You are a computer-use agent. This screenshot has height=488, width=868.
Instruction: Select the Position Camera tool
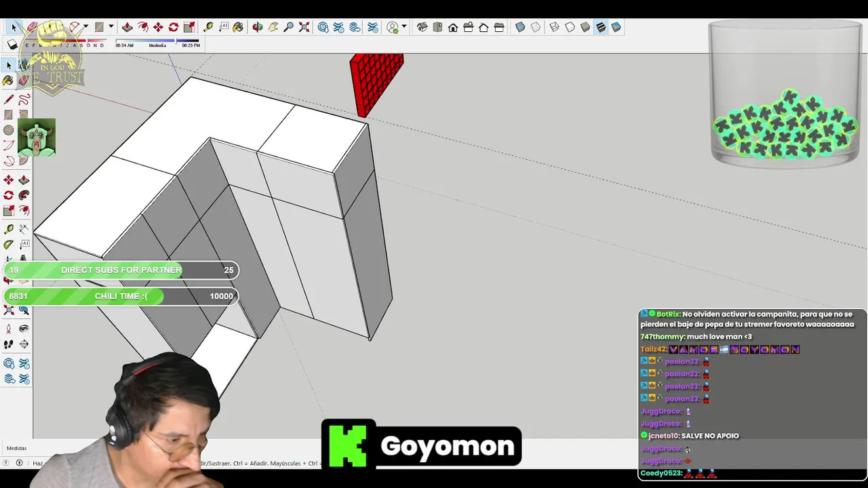click(9, 328)
